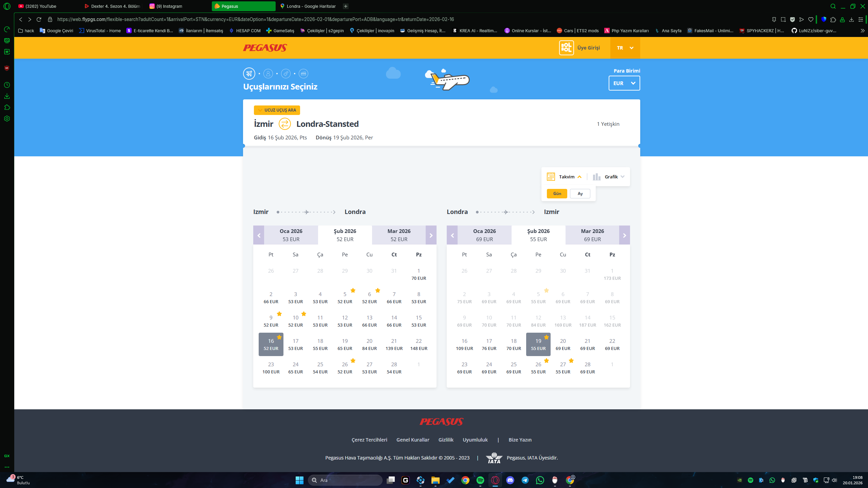This screenshot has width=868, height=488.
Task: Reload the Pegasus page
Action: 39,19
